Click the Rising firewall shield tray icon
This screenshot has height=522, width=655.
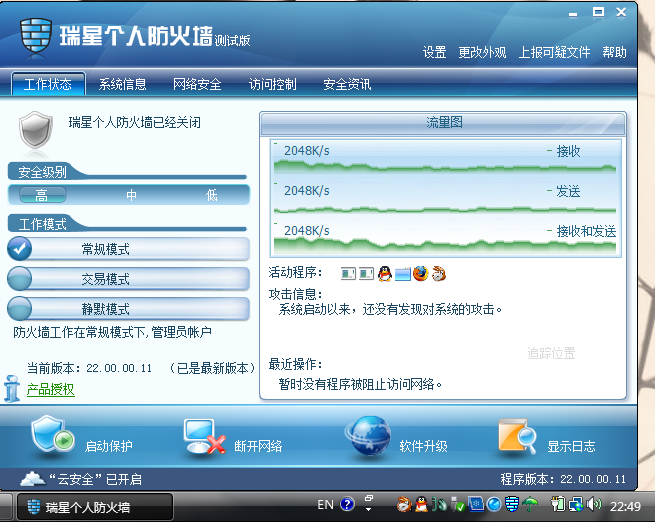512,504
